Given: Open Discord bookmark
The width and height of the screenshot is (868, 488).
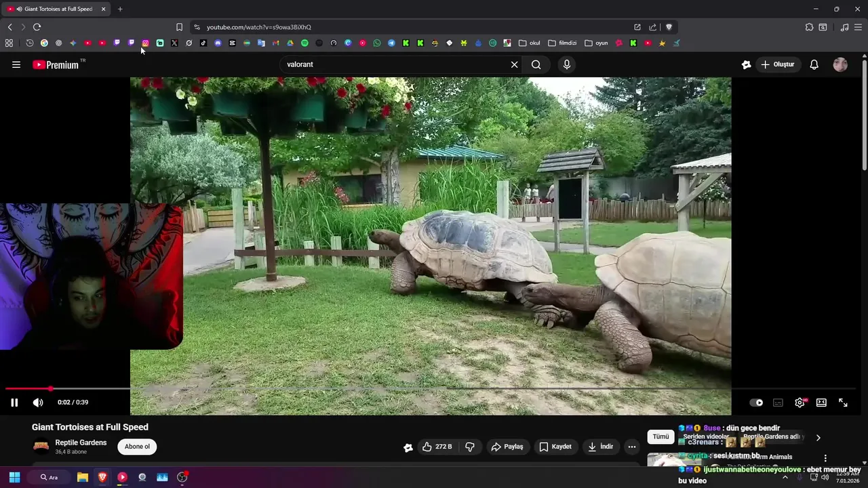Looking at the screenshot, I should (218, 43).
